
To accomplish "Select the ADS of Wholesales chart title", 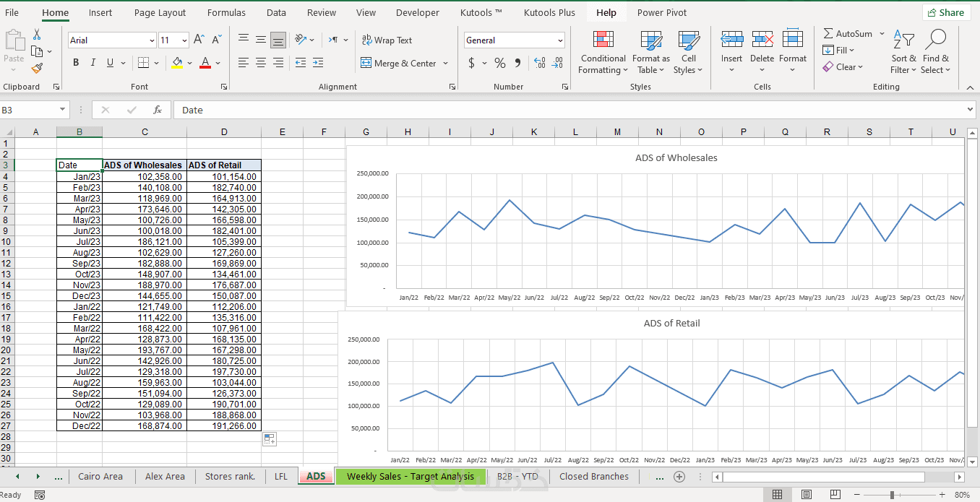I will tap(676, 157).
